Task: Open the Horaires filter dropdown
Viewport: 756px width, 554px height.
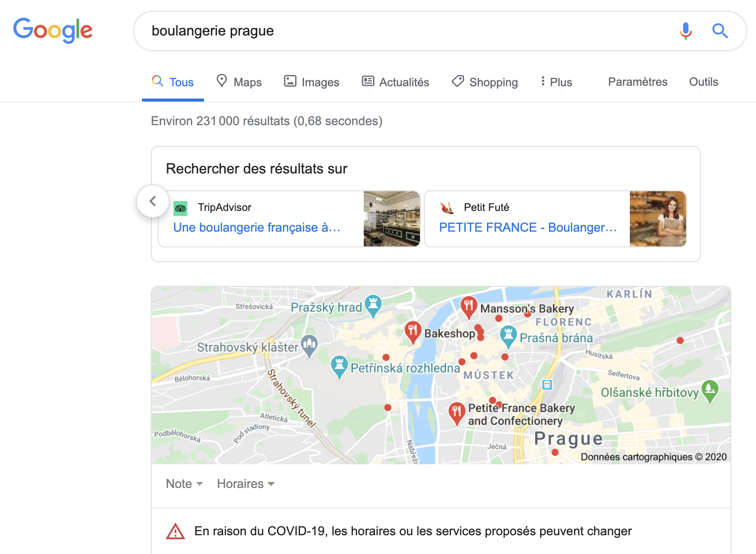Action: click(245, 484)
